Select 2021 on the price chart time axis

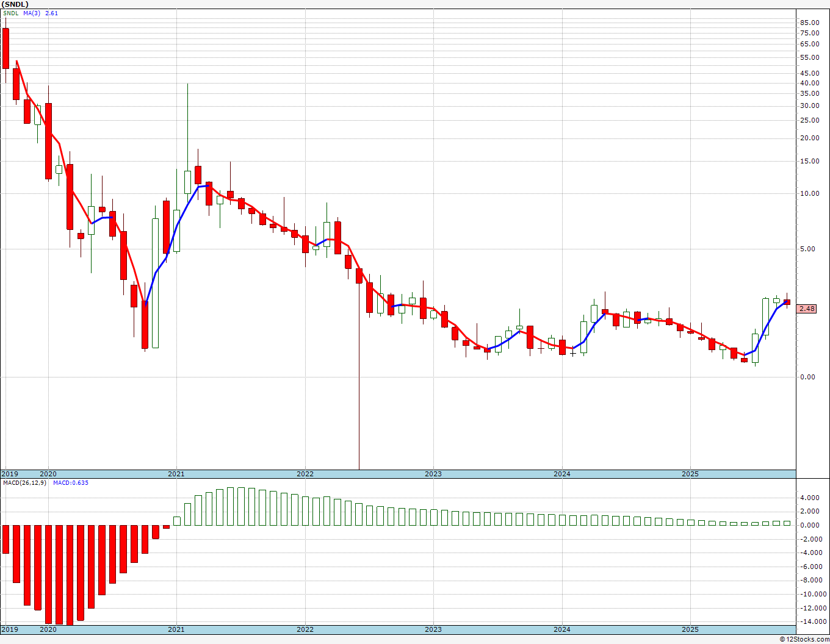click(x=176, y=474)
